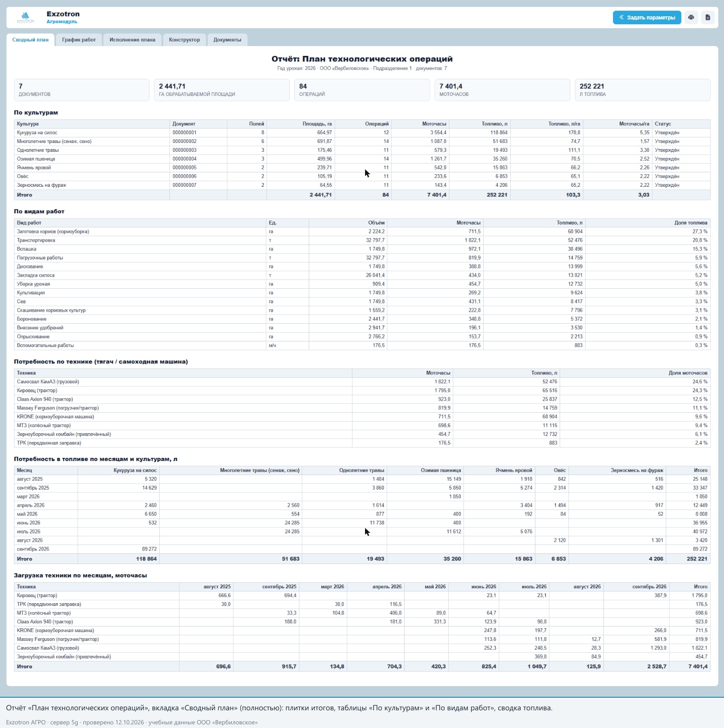Open the «Документы» tab
The height and width of the screenshot is (728, 724).
tap(227, 40)
